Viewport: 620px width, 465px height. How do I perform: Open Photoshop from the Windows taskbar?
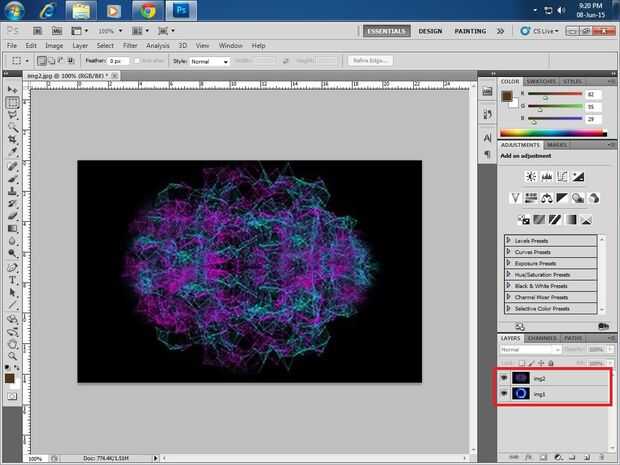(181, 12)
